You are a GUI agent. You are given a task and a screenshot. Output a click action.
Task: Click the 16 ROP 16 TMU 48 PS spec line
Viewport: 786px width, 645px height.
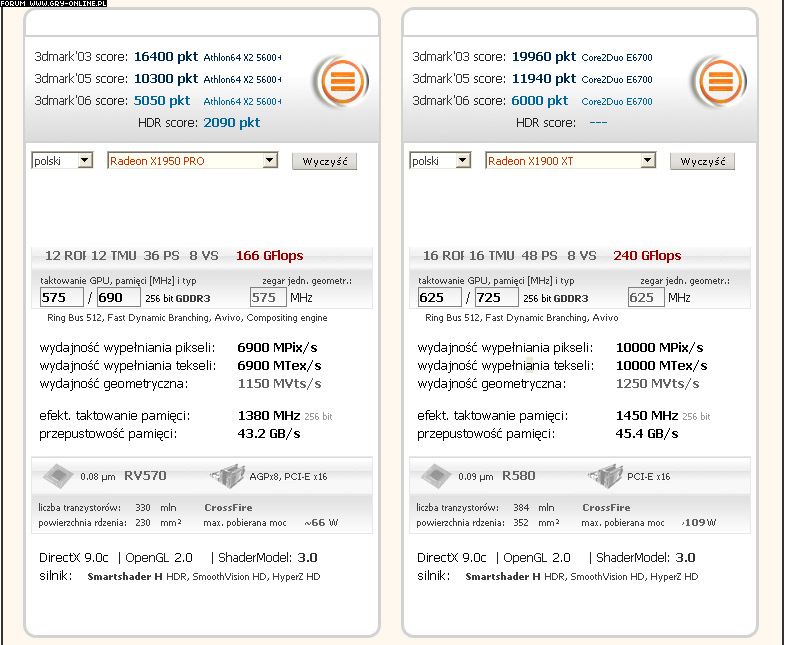point(510,256)
